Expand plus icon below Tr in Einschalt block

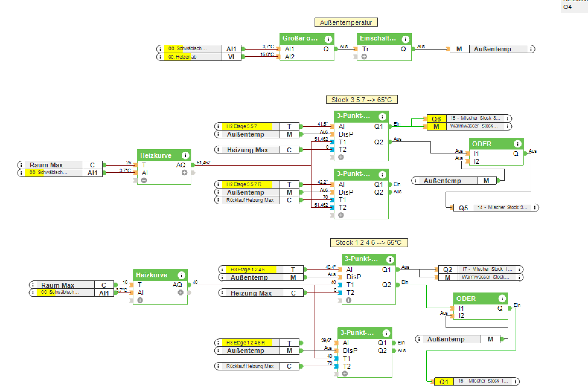[x=364, y=57]
